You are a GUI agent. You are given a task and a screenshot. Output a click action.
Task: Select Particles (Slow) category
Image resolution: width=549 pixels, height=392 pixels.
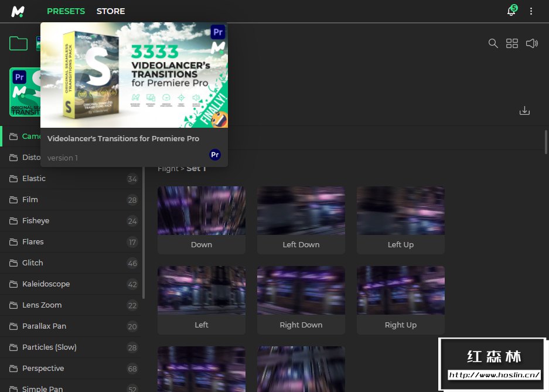[x=71, y=347]
